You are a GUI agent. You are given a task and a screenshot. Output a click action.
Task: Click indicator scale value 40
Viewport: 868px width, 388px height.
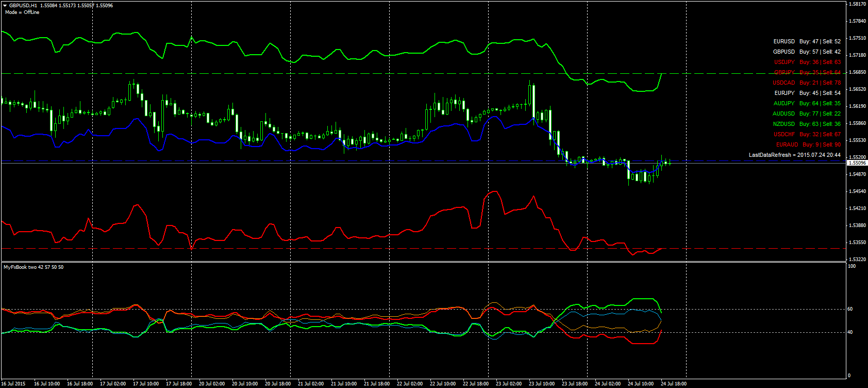pos(850,332)
